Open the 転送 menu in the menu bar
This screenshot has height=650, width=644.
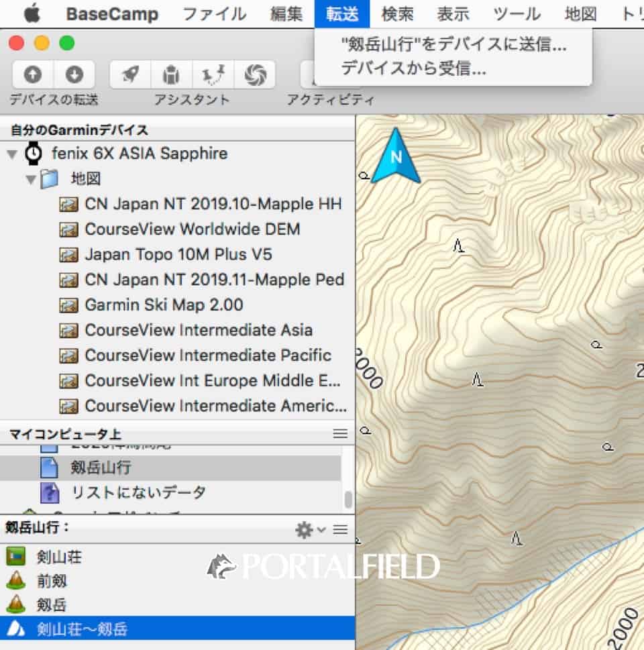point(342,14)
